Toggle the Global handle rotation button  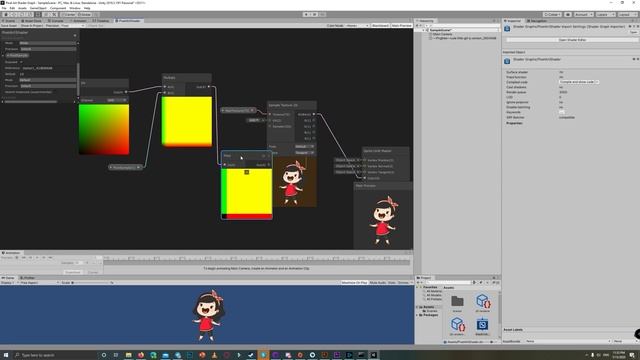tap(84, 15)
